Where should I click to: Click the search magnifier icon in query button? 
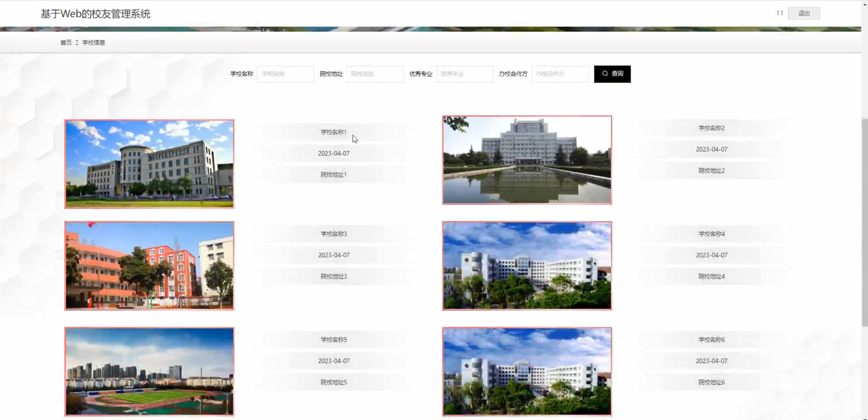605,73
